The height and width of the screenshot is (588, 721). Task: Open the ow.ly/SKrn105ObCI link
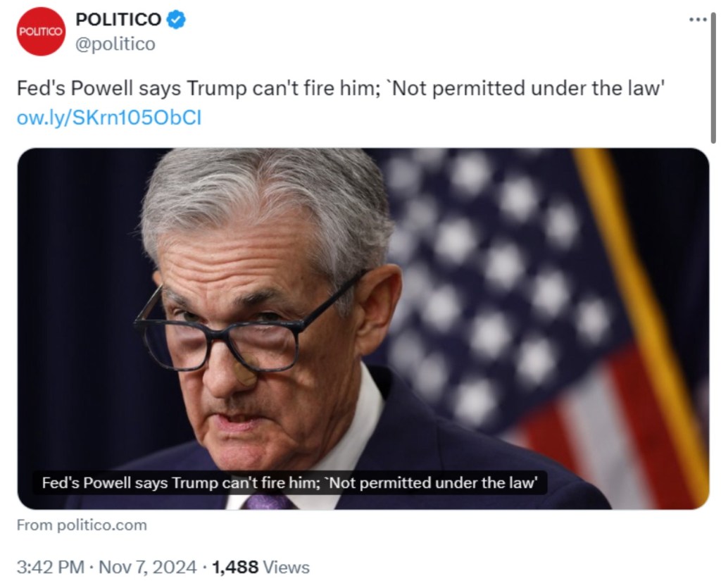point(108,118)
